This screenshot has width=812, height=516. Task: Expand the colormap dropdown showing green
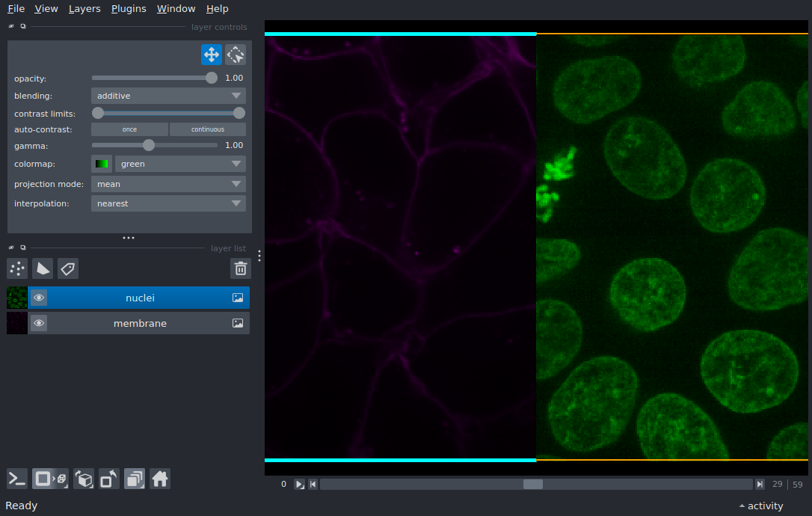179,164
